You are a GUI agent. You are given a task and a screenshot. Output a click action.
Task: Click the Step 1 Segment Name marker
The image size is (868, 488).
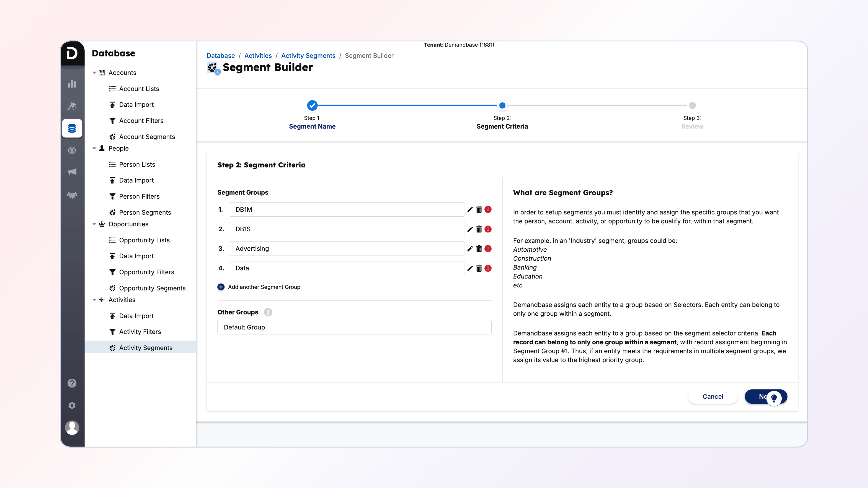point(312,106)
